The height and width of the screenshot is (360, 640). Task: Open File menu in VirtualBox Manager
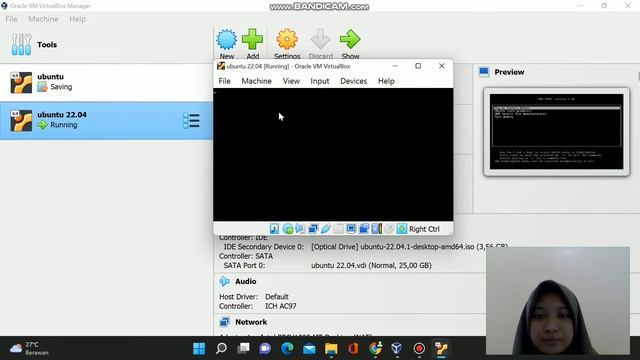click(11, 19)
